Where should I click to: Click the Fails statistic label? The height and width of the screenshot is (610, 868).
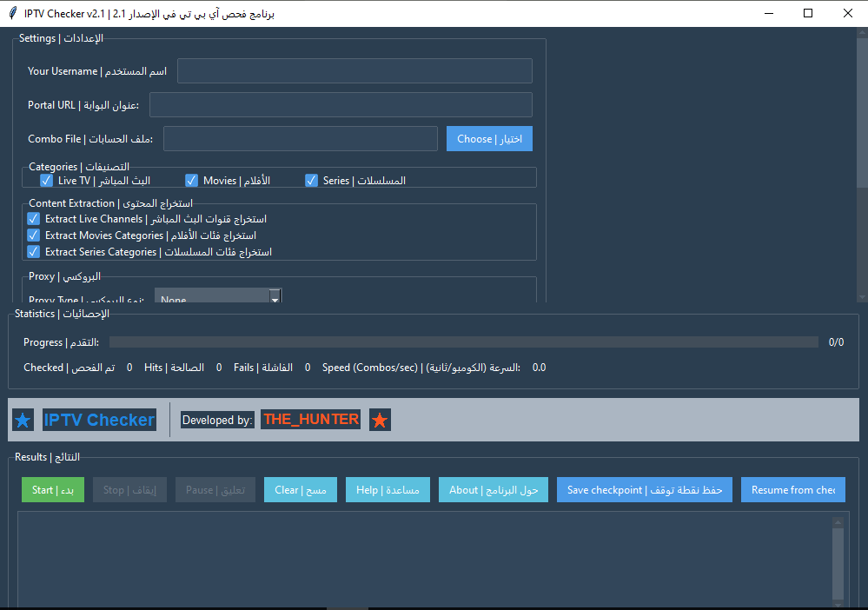[263, 368]
